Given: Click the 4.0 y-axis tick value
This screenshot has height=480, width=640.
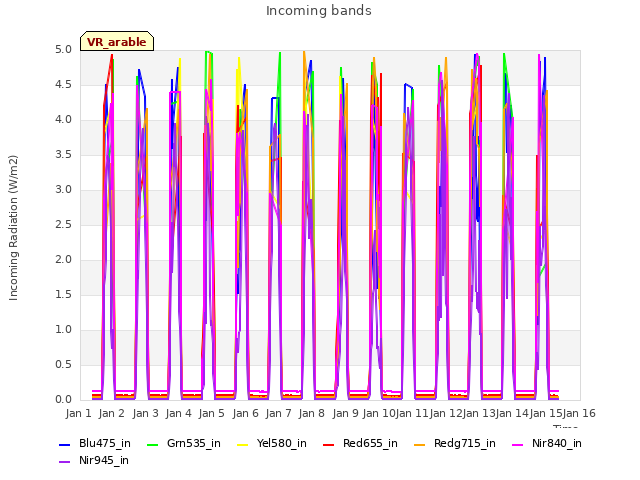Looking at the screenshot, I should click(63, 120).
